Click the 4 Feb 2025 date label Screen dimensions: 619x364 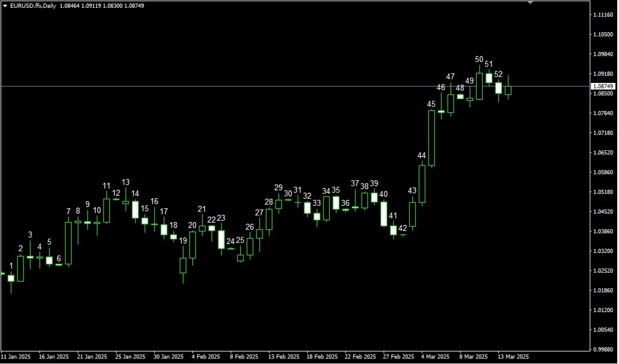point(206,357)
